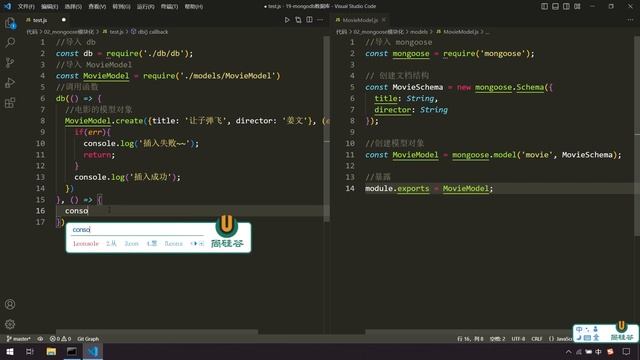Open the 文件(F) menu
The width and height of the screenshot is (640, 360).
(26, 7)
